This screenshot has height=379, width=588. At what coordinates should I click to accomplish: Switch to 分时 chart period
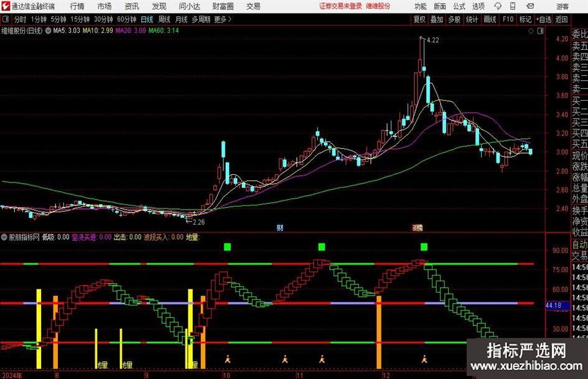point(21,19)
